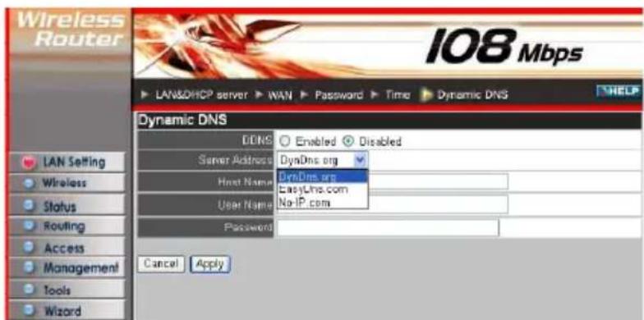
Task: Click the Server Address label
Action: 235,160
